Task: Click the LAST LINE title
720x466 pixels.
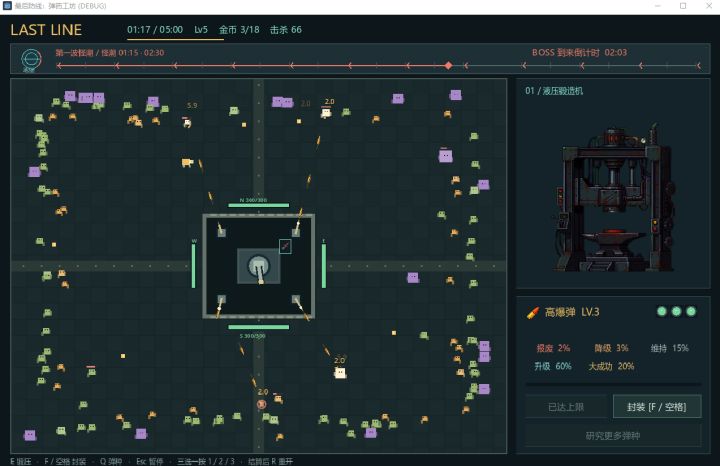Action: tap(46, 30)
